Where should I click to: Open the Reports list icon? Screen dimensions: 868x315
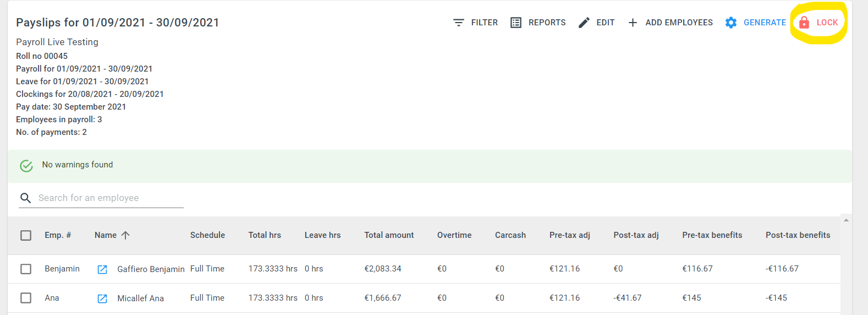click(x=516, y=23)
